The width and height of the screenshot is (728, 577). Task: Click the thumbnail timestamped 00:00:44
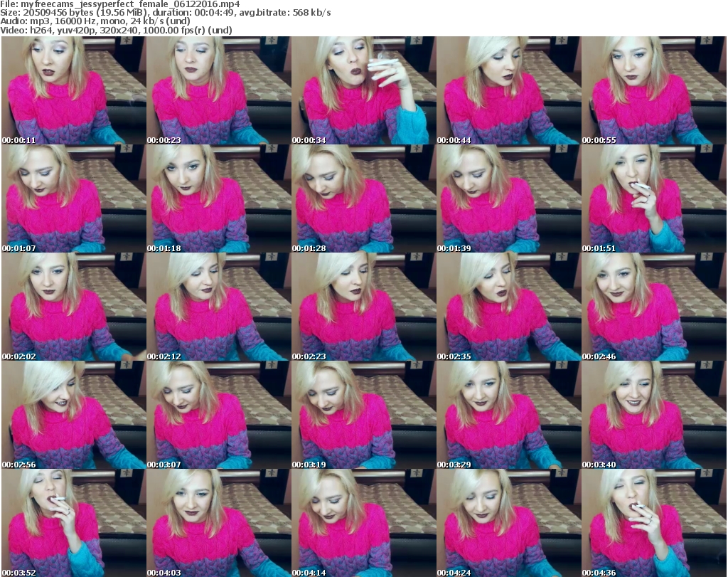508,90
